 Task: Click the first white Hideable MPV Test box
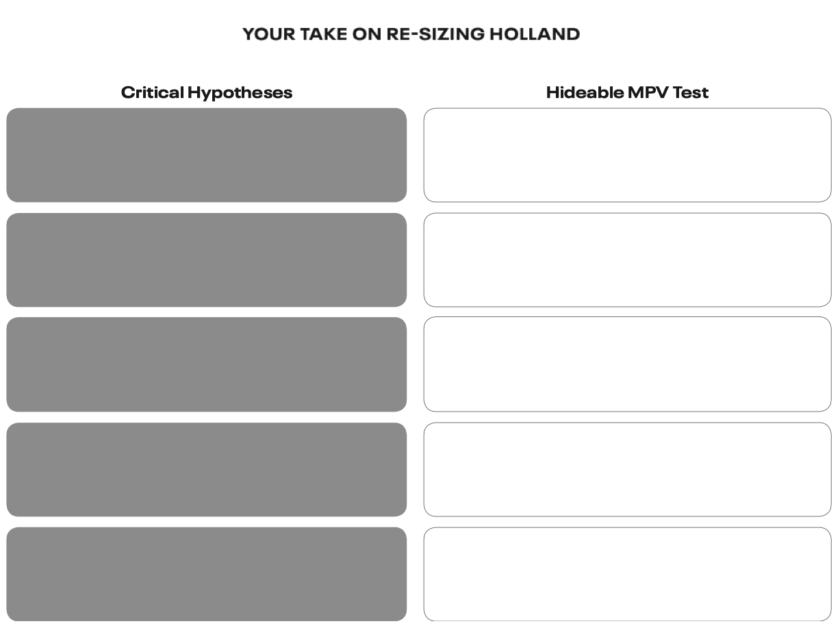click(627, 155)
